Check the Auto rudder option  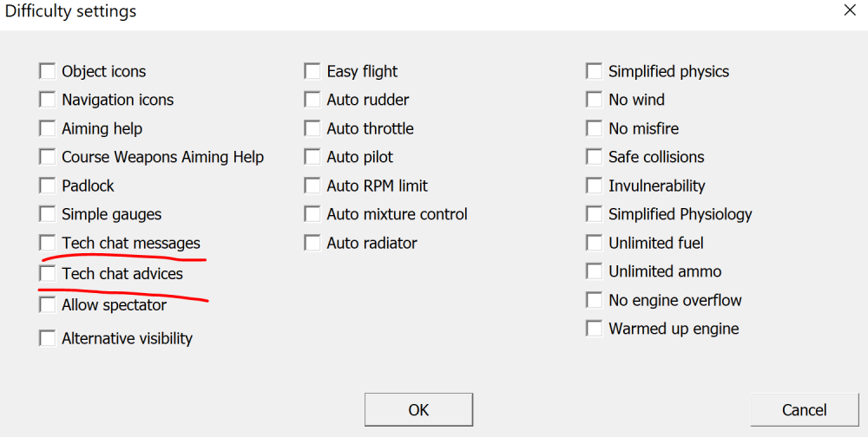(312, 100)
